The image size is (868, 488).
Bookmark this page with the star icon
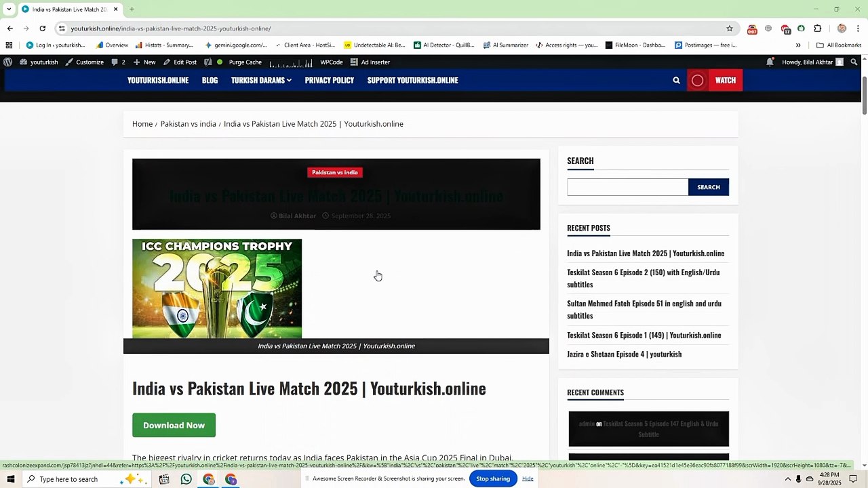point(730,28)
